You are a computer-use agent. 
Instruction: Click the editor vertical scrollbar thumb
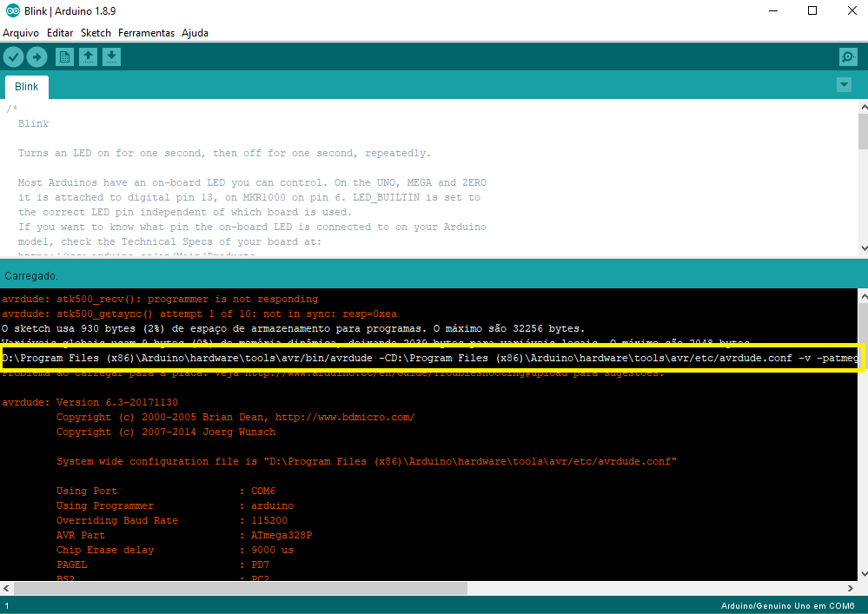pyautogui.click(x=863, y=131)
